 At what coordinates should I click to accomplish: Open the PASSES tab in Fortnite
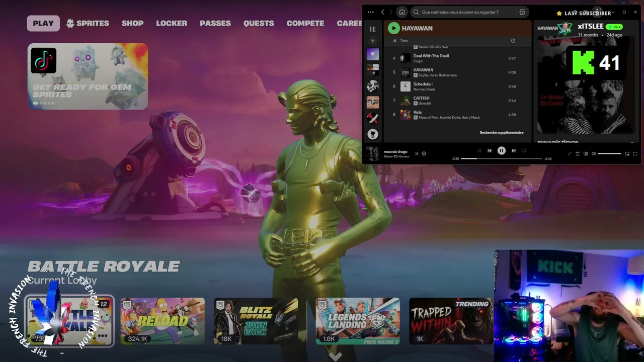coord(215,23)
